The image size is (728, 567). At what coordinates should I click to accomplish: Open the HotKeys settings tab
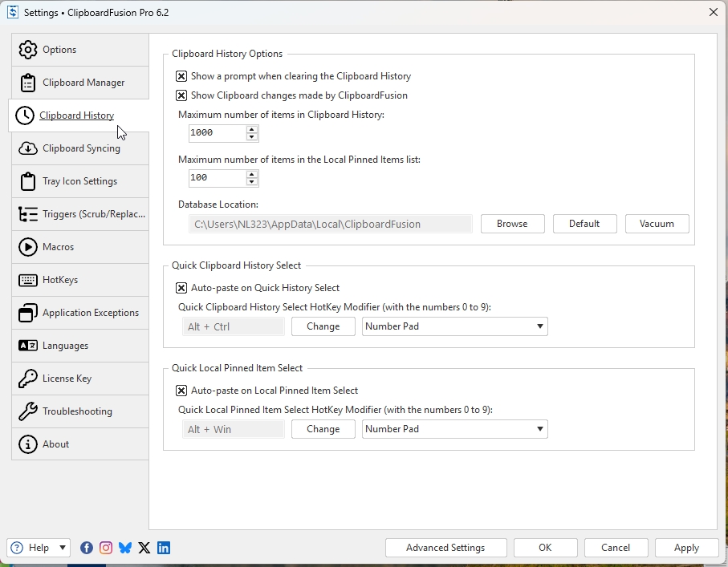click(x=60, y=280)
